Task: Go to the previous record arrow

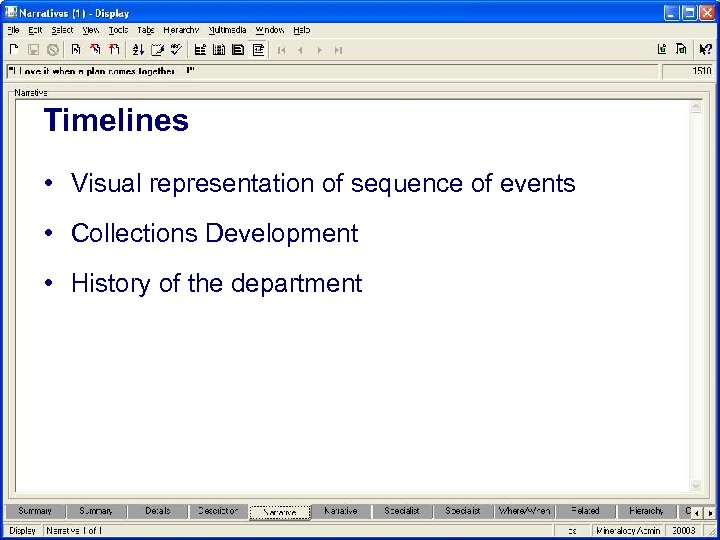Action: (x=300, y=50)
